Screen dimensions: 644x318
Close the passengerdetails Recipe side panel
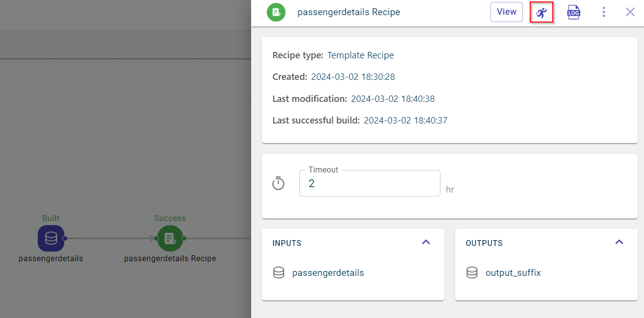630,12
